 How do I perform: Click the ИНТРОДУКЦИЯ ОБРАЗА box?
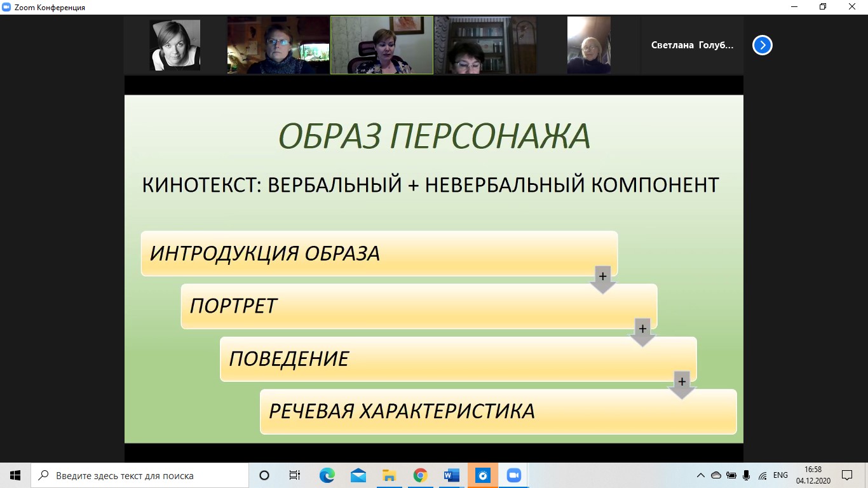379,253
